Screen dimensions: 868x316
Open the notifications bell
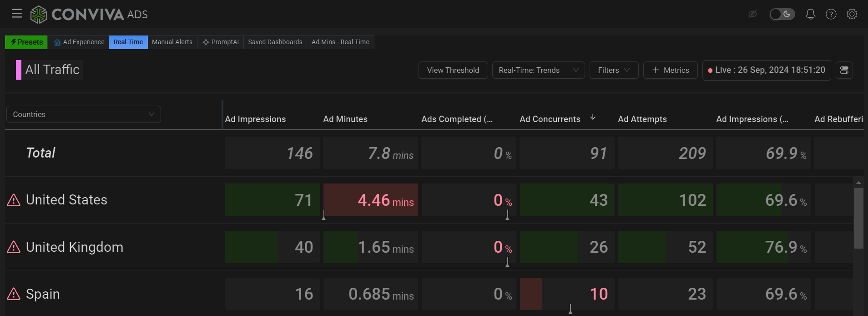(810, 14)
